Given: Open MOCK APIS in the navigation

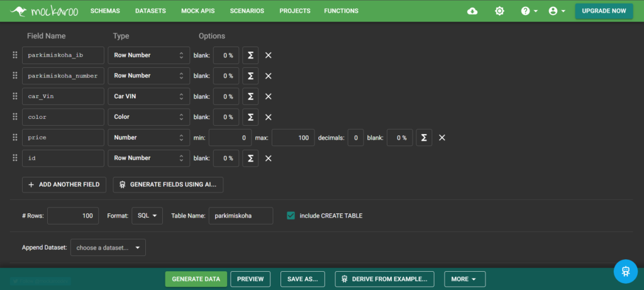Looking at the screenshot, I should [x=197, y=11].
